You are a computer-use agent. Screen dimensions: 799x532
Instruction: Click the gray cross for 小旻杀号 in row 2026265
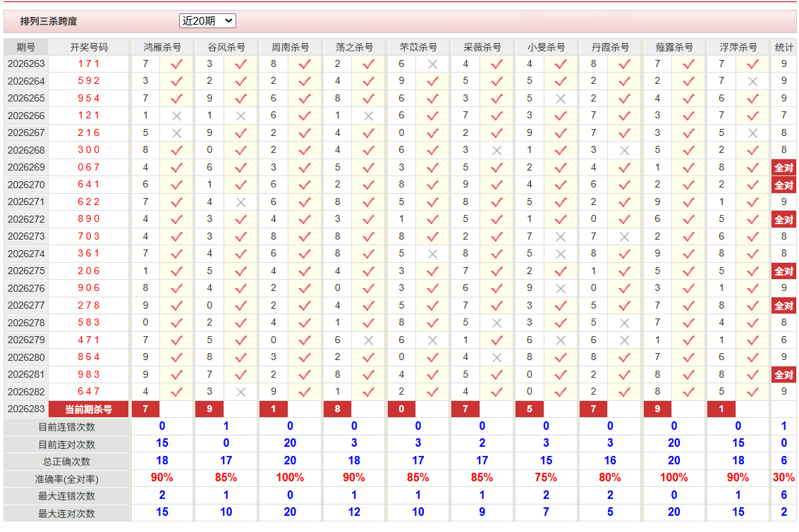[561, 99]
